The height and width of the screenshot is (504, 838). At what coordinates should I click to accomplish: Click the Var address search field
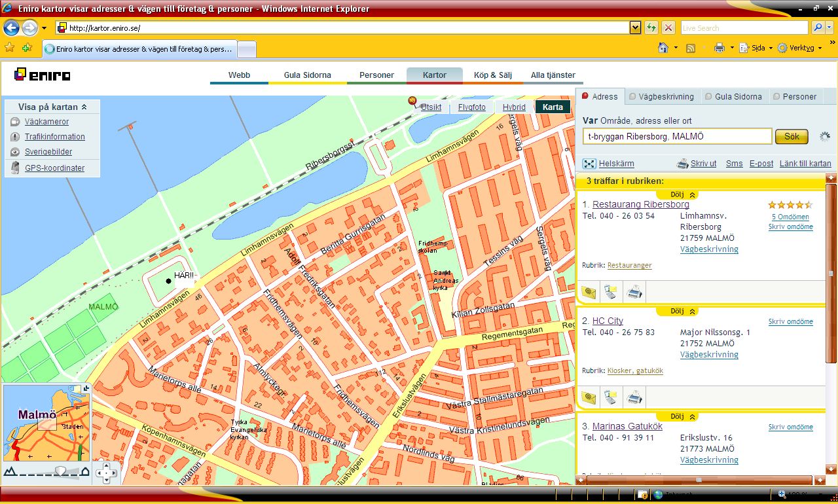pyautogui.click(x=677, y=136)
